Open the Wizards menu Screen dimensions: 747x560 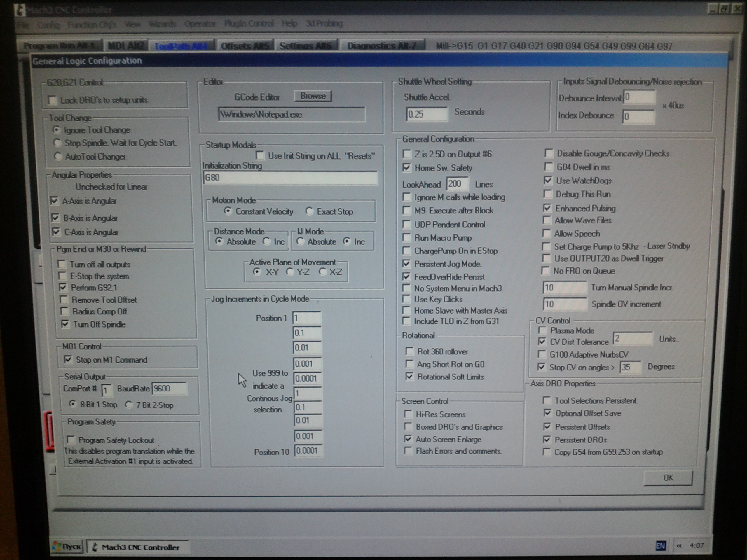162,24
